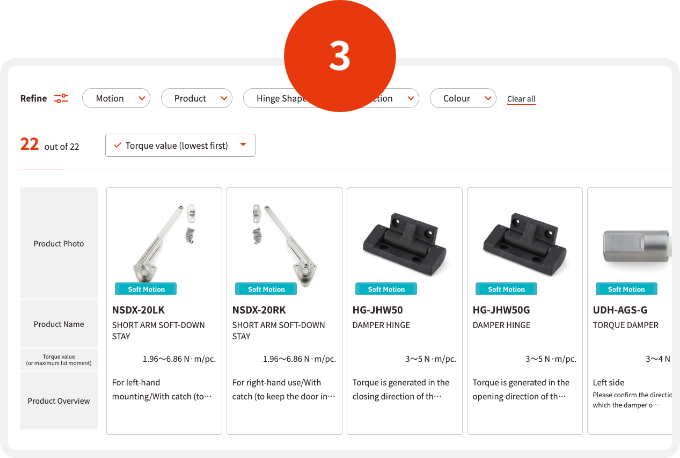Click the Soft Motion badge on NSDX-20LK
The image size is (680, 458).
tap(146, 289)
